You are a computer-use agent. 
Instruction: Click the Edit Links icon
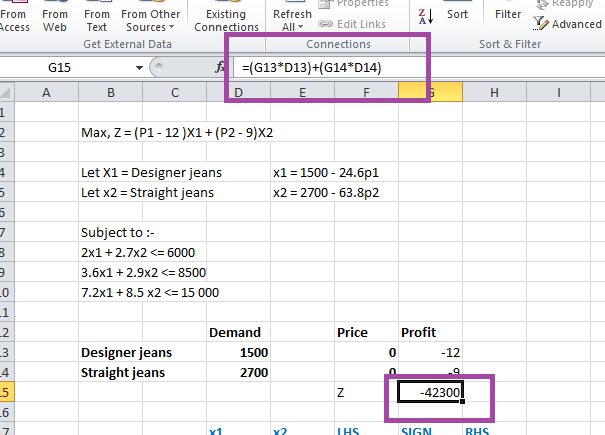pos(326,24)
